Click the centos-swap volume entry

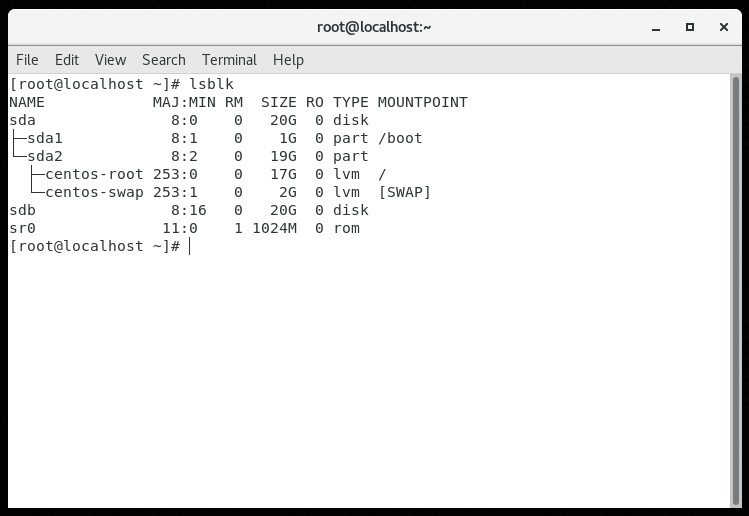94,192
